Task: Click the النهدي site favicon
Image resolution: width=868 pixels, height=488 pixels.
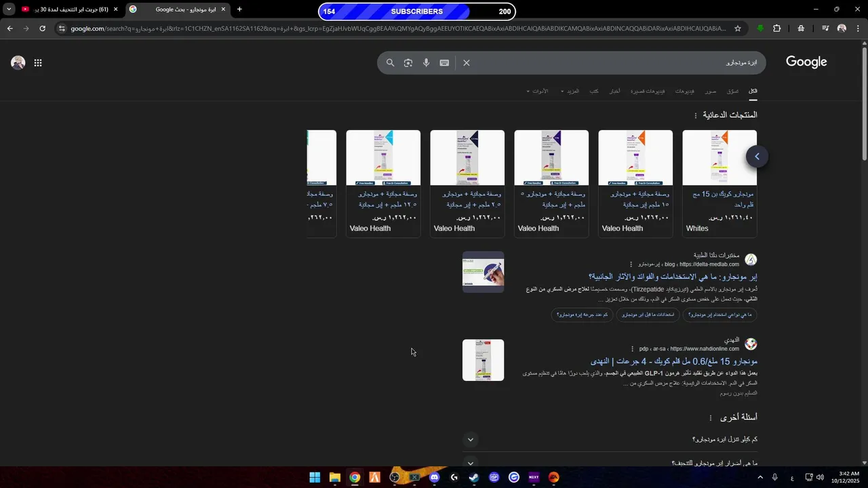Action: tap(751, 344)
